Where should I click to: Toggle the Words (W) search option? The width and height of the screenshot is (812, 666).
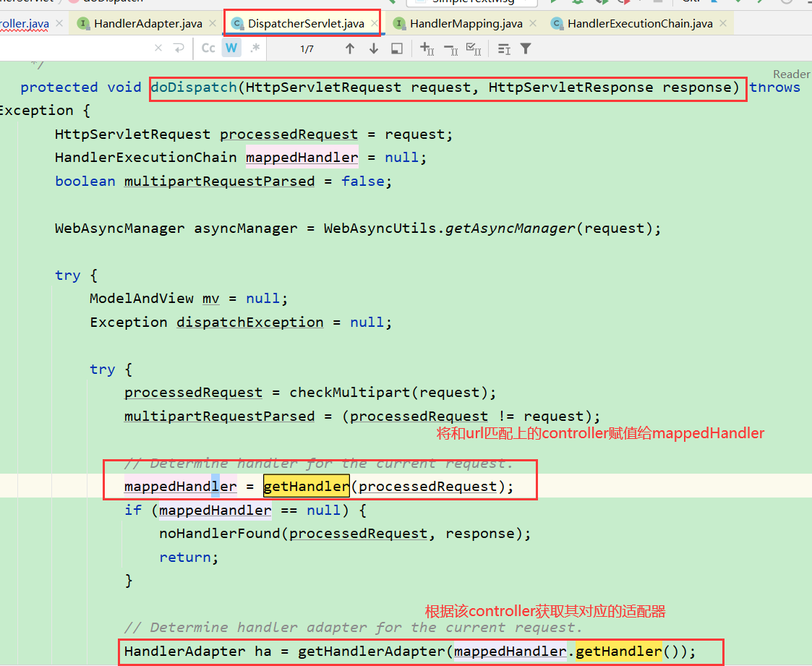click(231, 48)
